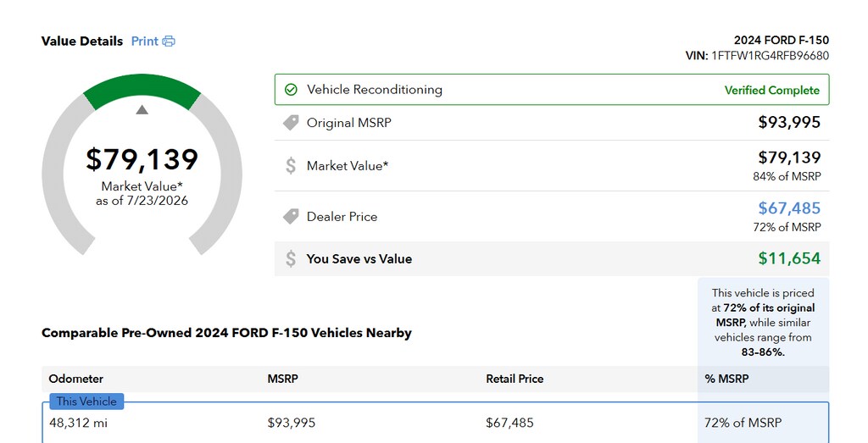Click the $67,485 Dealer Price value
This screenshot has width=868, height=443.
point(789,208)
